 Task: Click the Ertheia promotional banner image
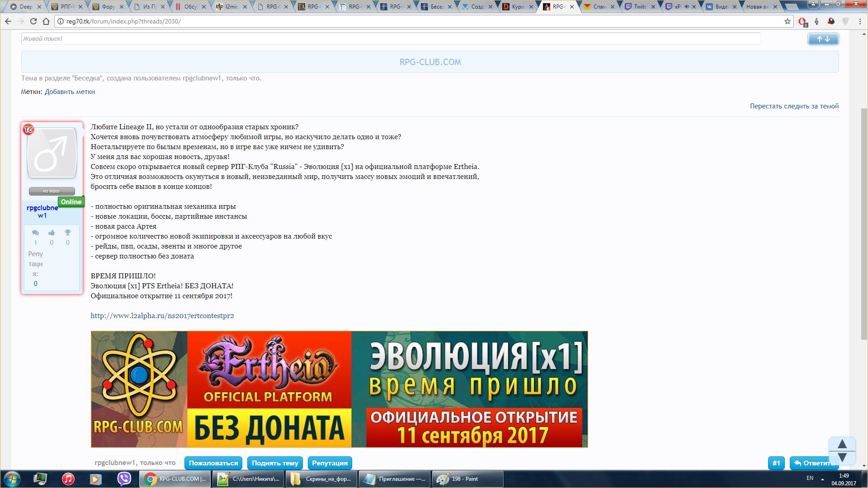click(x=339, y=389)
